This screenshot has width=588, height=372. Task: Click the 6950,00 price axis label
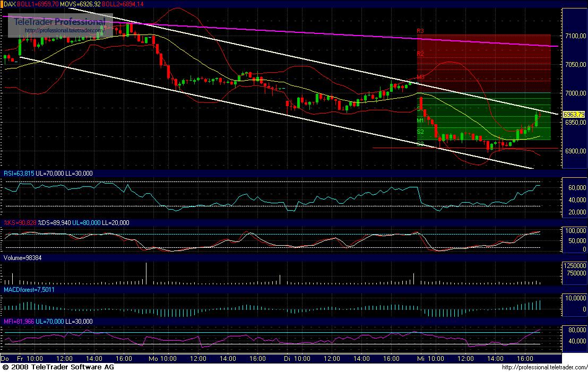coord(575,122)
